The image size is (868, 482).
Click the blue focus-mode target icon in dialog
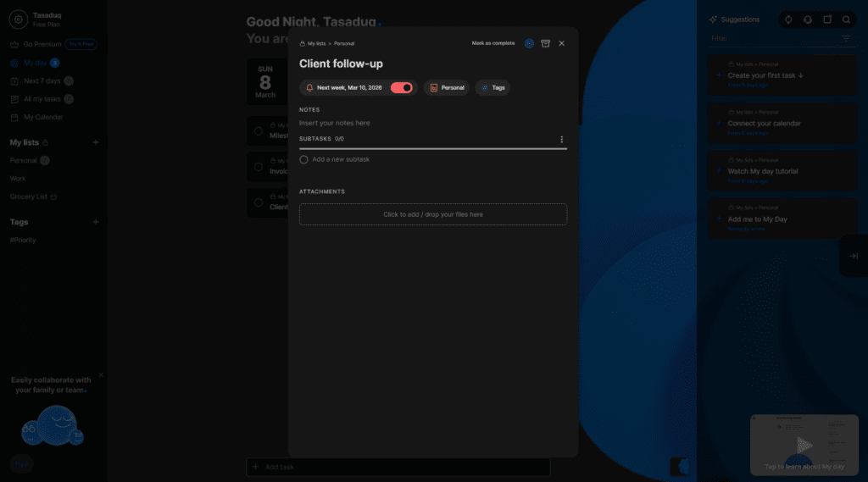tap(529, 43)
